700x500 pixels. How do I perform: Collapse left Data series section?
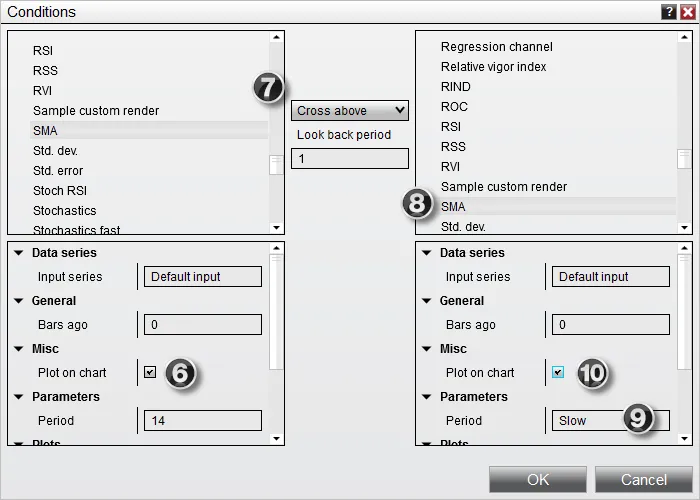pyautogui.click(x=18, y=253)
